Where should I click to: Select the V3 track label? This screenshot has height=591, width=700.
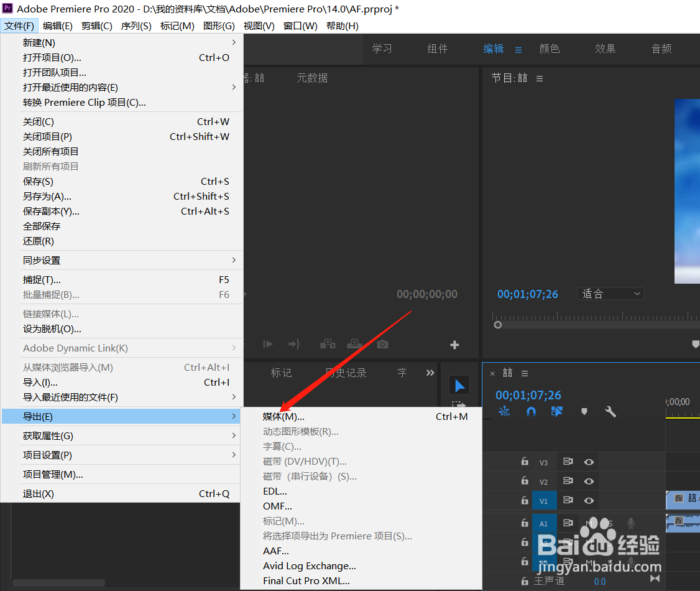point(543,462)
